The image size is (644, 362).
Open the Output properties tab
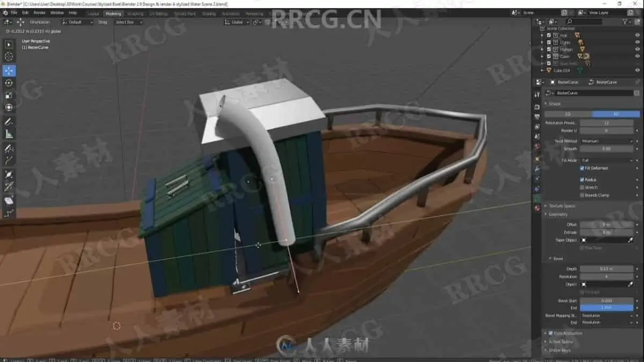pyautogui.click(x=537, y=116)
